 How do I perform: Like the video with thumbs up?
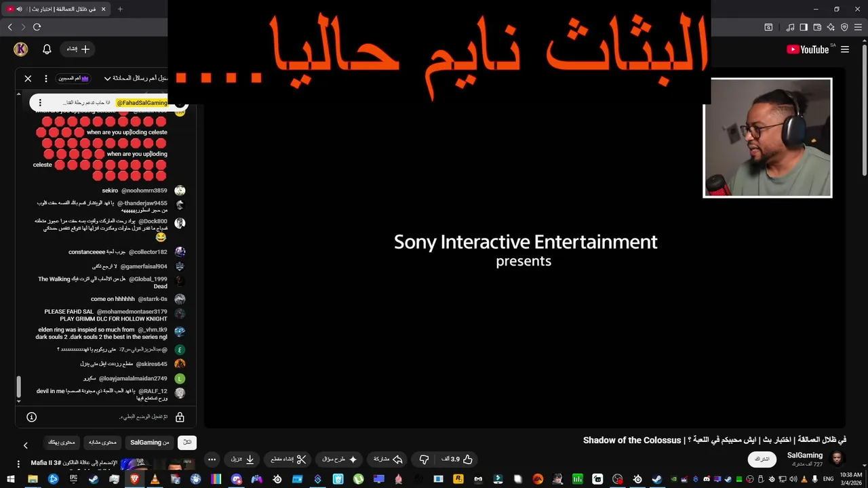point(458,459)
